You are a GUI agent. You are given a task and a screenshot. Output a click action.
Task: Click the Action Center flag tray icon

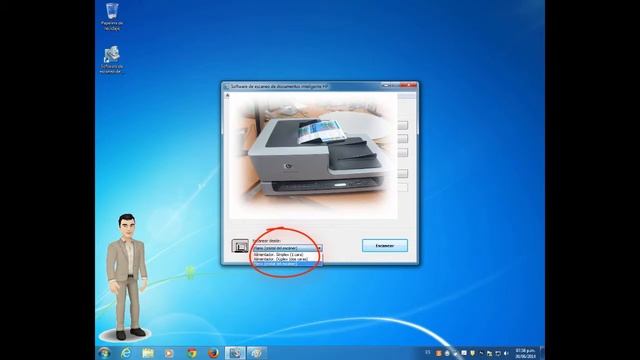point(489,353)
